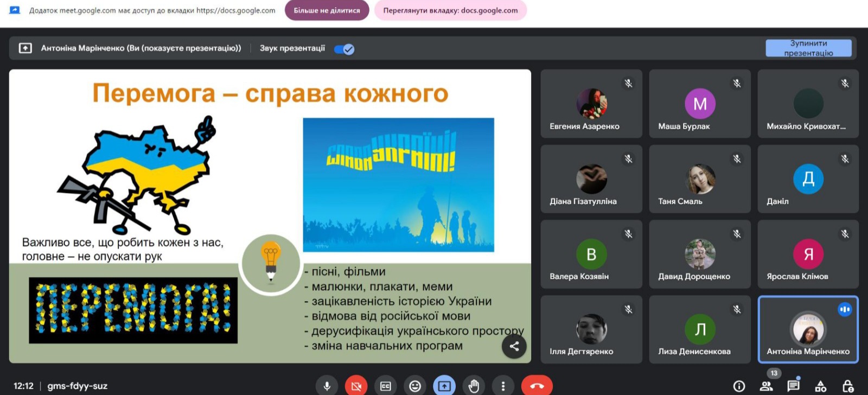
Task: Click Зупинити презентацію button
Action: click(808, 48)
